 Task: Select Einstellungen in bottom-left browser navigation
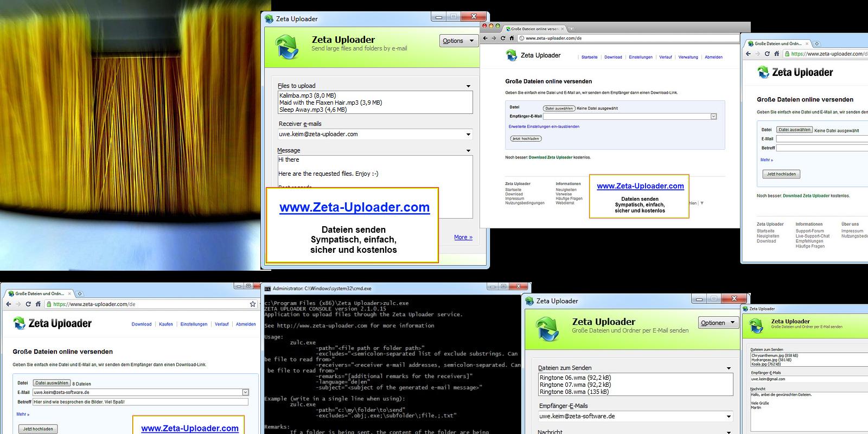click(194, 324)
